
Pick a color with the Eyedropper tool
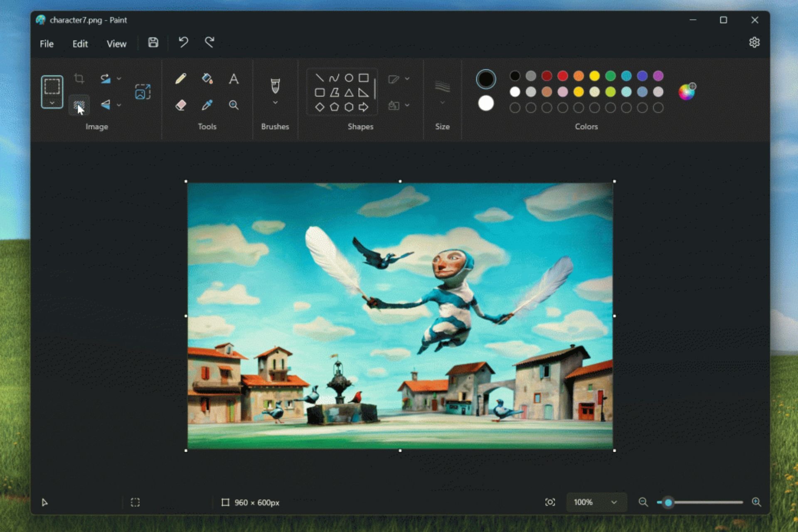click(208, 105)
